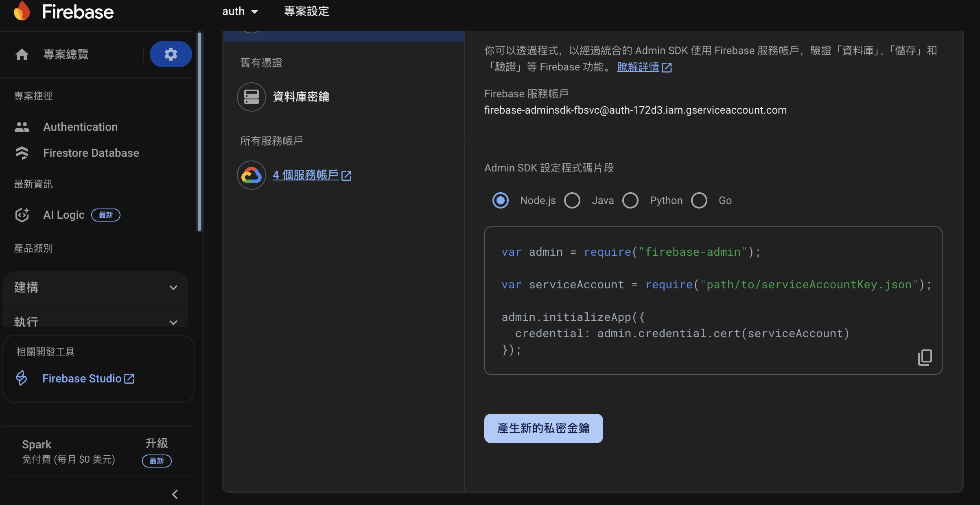Open the auth project dropdown
This screenshot has height=505, width=980.
pyautogui.click(x=240, y=11)
